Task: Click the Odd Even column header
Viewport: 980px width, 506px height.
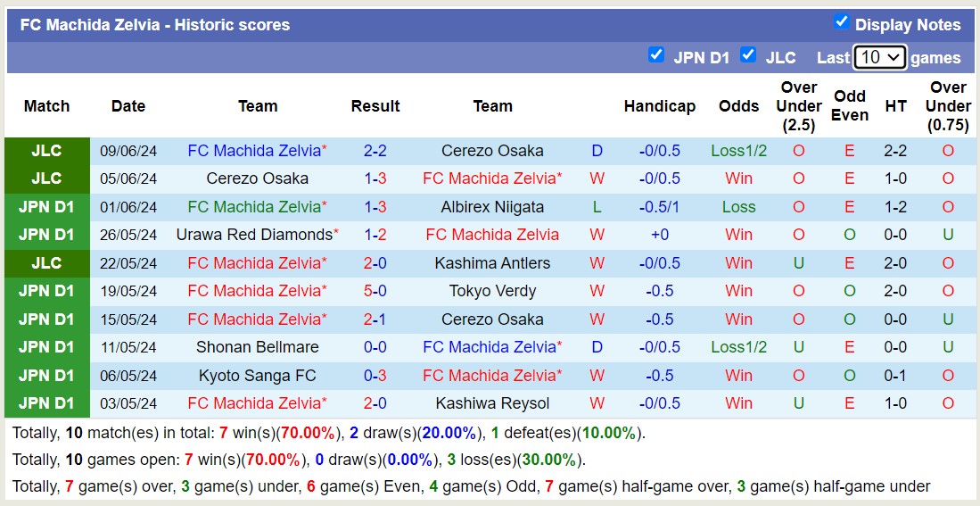Action: tap(850, 106)
